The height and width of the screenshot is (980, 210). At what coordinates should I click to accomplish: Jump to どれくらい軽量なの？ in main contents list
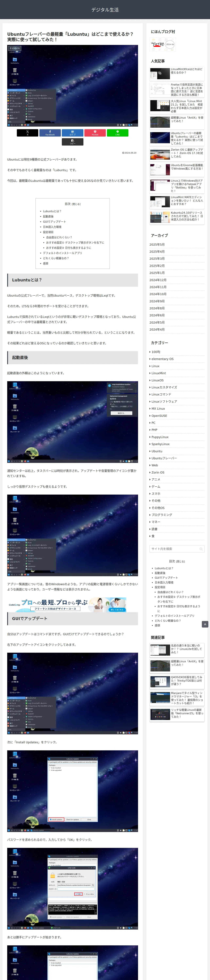pos(56,258)
